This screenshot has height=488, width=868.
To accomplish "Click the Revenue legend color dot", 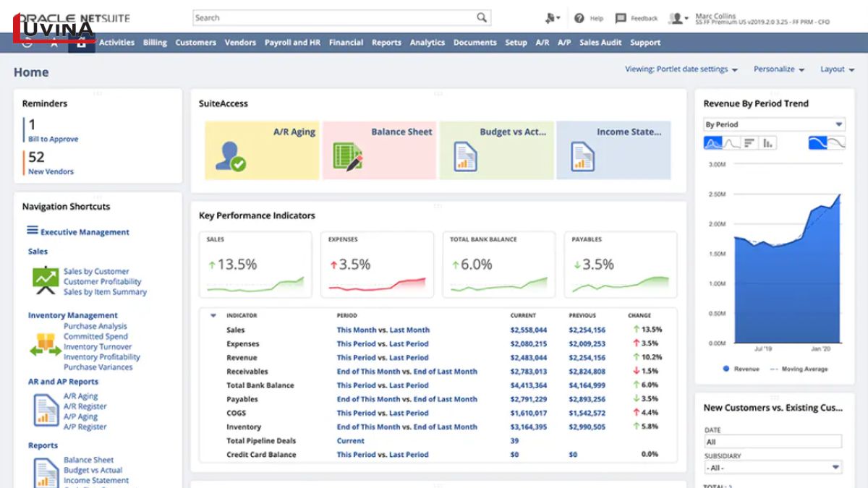I will 726,369.
